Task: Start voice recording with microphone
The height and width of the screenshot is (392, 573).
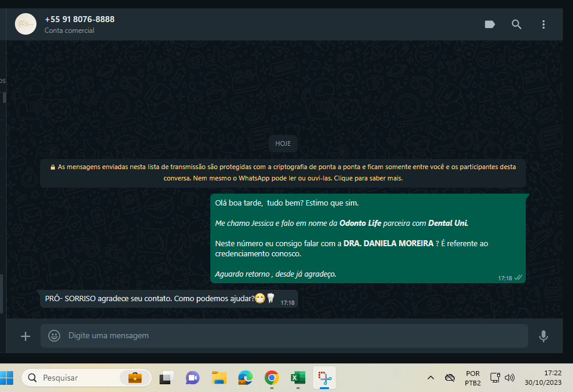Action: (543, 336)
